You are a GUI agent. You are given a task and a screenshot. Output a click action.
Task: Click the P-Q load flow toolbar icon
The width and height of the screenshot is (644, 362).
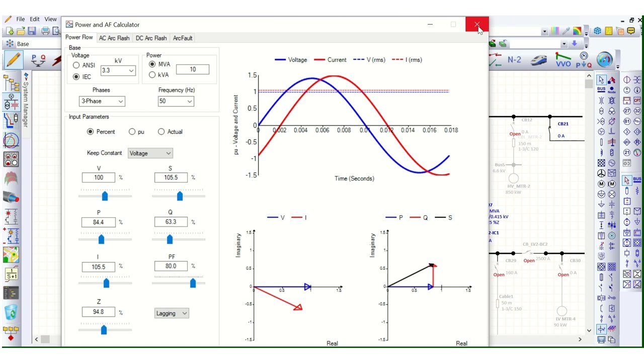point(38,60)
